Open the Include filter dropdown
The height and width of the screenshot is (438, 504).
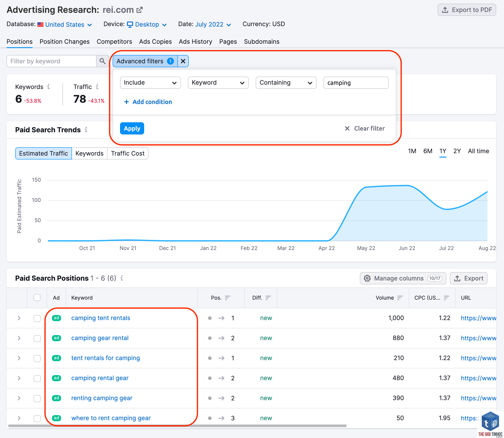click(150, 83)
